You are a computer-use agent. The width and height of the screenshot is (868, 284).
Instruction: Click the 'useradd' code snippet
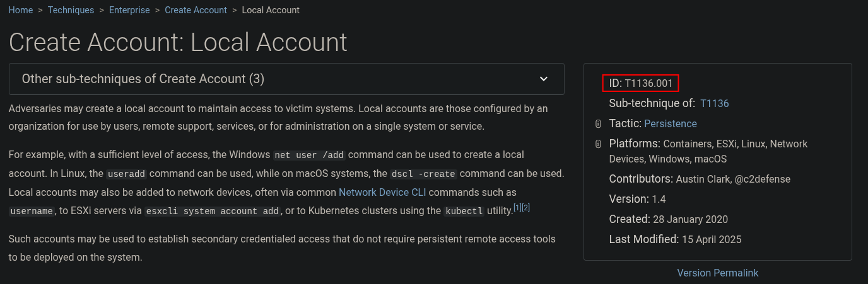pos(126,174)
